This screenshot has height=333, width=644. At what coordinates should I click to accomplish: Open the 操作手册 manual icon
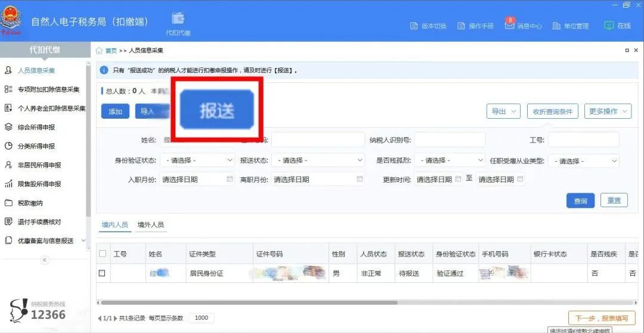[461, 26]
